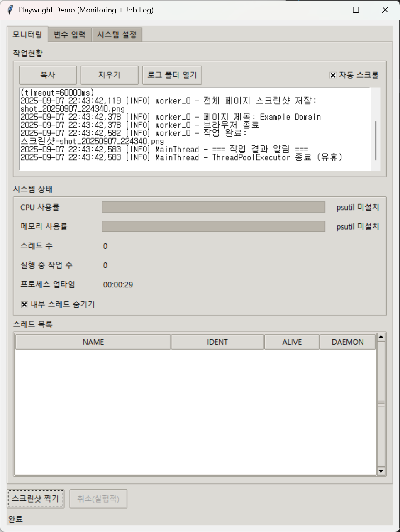The height and width of the screenshot is (532, 400).
Task: Click the log area vertical scrollbar
Action: click(x=376, y=140)
